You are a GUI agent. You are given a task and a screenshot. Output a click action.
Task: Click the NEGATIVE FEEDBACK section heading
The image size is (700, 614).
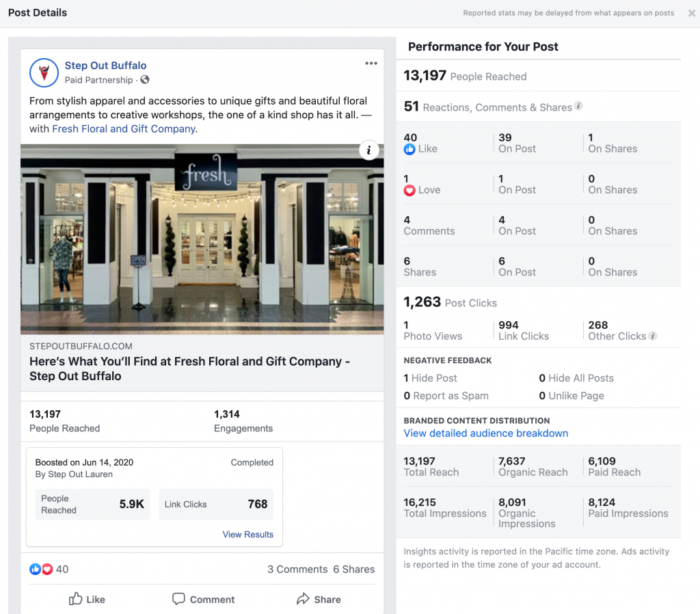(x=448, y=360)
